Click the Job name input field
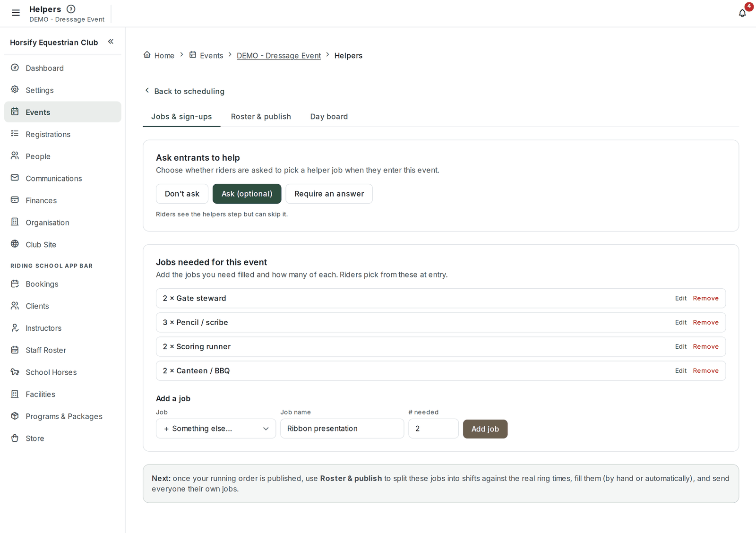The height and width of the screenshot is (533, 756). (x=342, y=429)
